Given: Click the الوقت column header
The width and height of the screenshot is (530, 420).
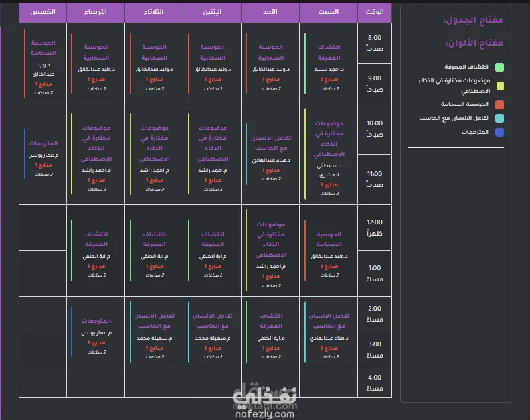Looking at the screenshot, I should [x=375, y=12].
